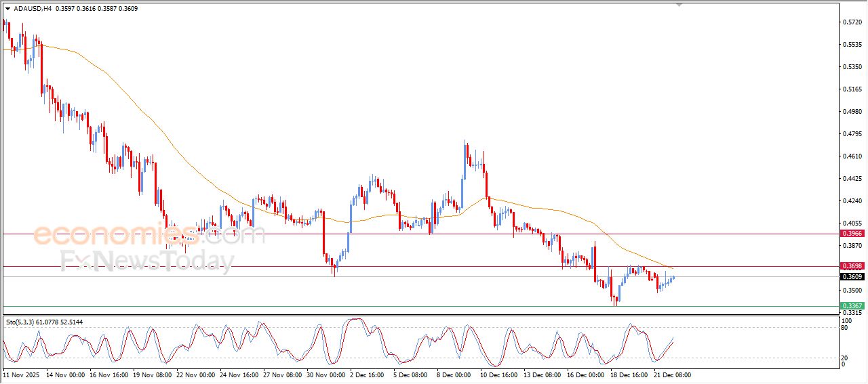Click the 0.5720 label on price axis
The height and width of the screenshot is (384, 868).
click(851, 22)
